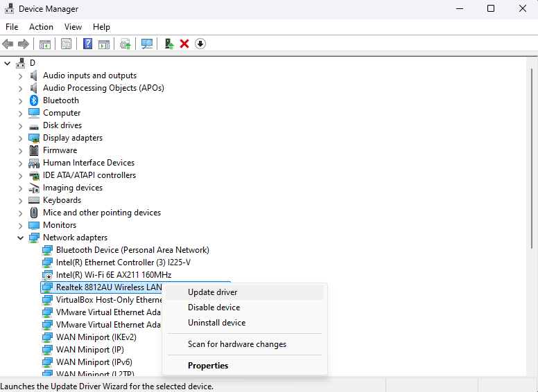This screenshot has width=538, height=392.
Task: Click the Bluetooth category icon
Action: pos(33,100)
